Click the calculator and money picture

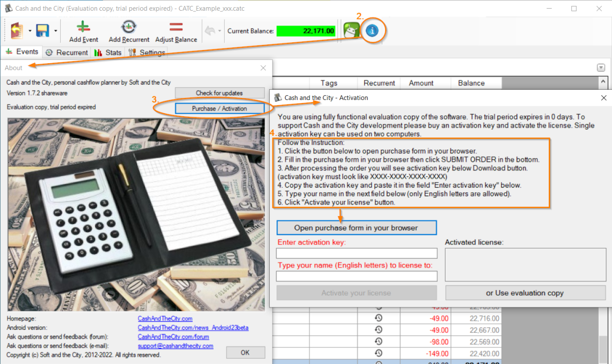point(137,215)
